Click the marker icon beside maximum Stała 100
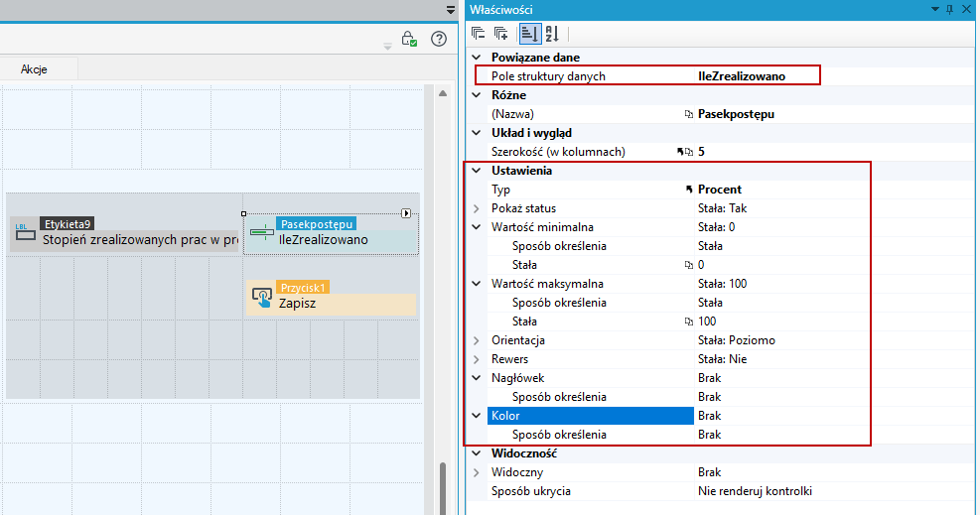 689,322
